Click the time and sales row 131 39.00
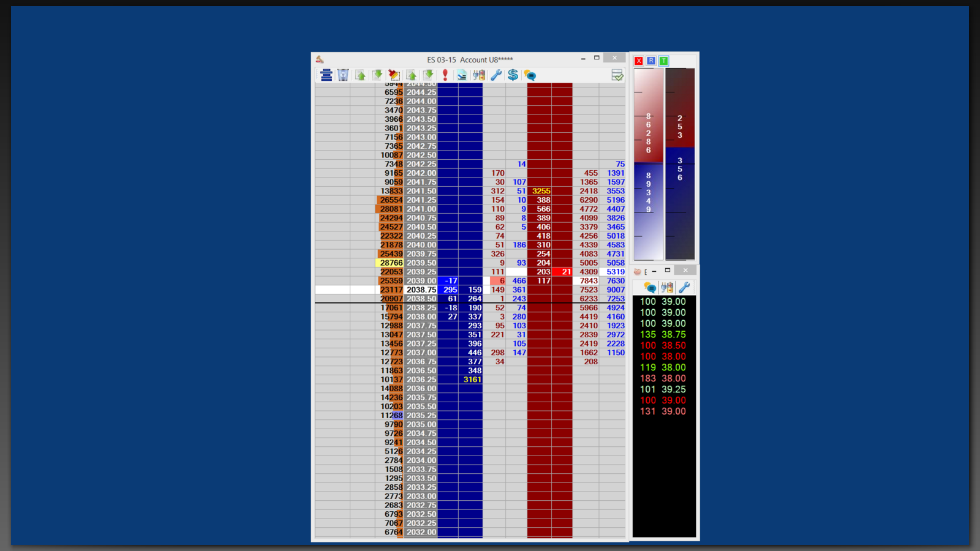 663,411
